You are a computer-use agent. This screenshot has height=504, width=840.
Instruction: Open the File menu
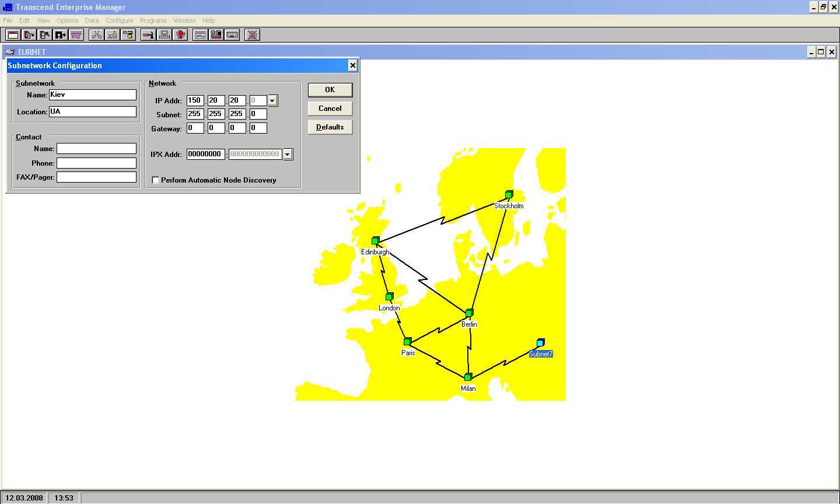click(x=8, y=20)
